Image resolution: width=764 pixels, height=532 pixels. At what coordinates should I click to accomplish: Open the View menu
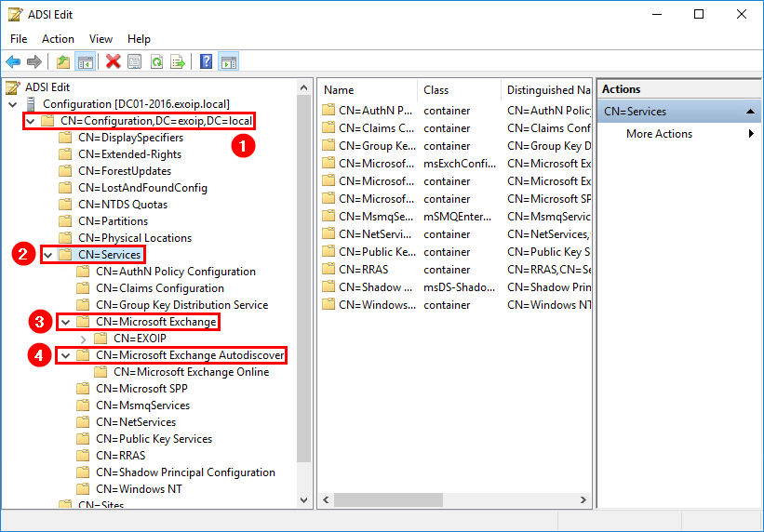tap(101, 39)
